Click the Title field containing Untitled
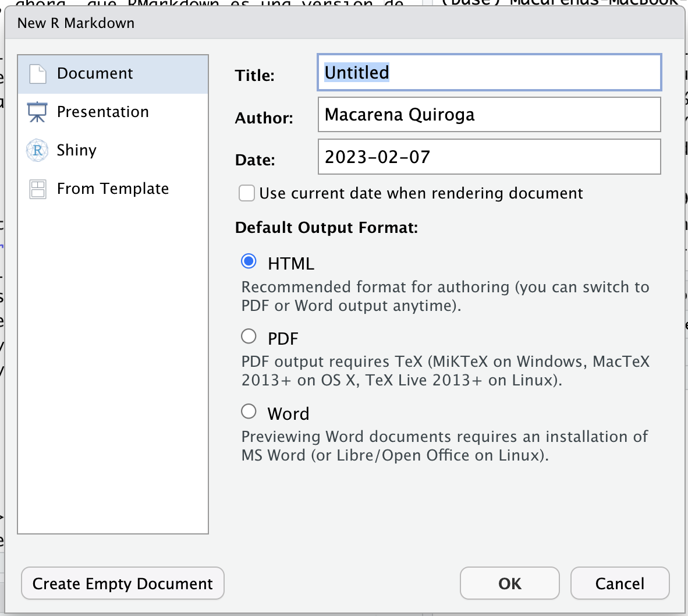This screenshot has height=616, width=688. tap(489, 73)
